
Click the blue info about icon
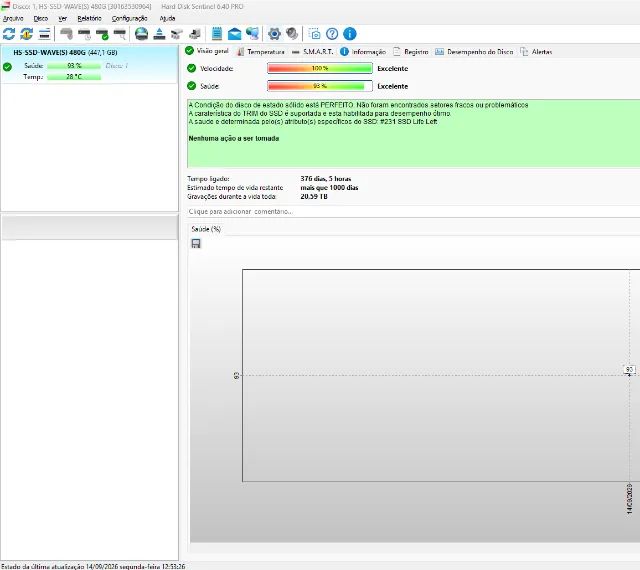(350, 34)
